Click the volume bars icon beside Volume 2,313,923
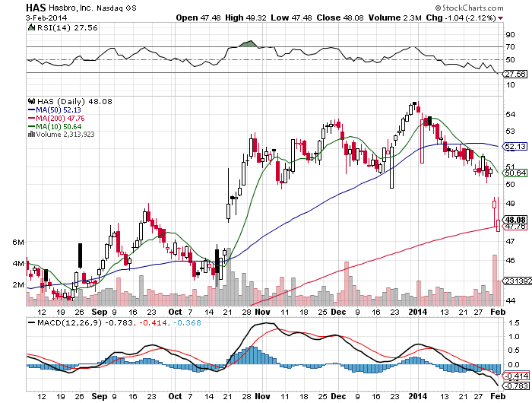Screen dimensions: 532x403 pyautogui.click(x=31, y=134)
